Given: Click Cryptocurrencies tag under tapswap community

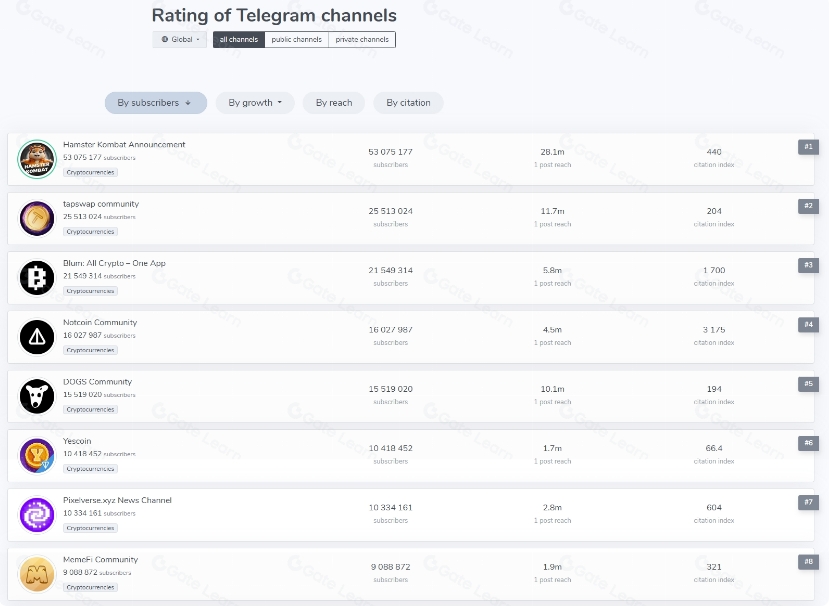Looking at the screenshot, I should click(x=90, y=232).
